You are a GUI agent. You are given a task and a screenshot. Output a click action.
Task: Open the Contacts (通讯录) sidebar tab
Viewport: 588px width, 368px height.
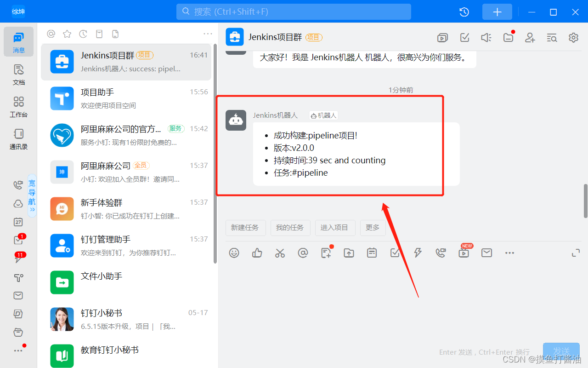tap(18, 139)
